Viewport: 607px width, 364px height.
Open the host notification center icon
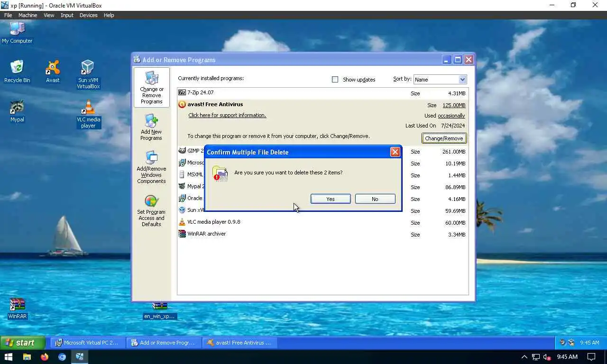click(591, 357)
